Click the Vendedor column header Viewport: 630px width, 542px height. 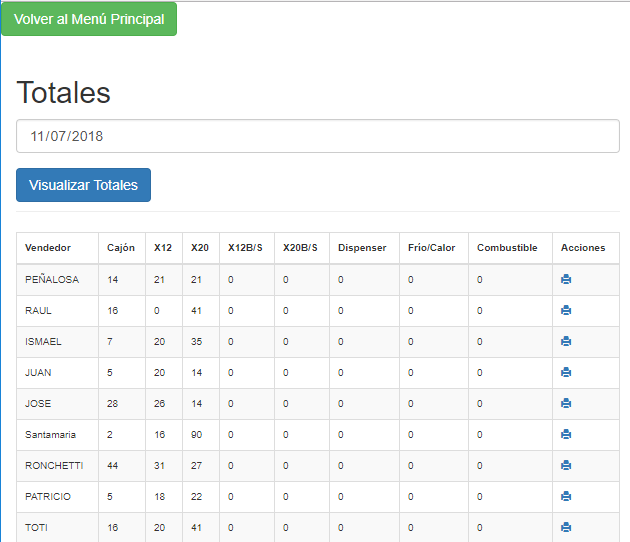pyautogui.click(x=48, y=248)
